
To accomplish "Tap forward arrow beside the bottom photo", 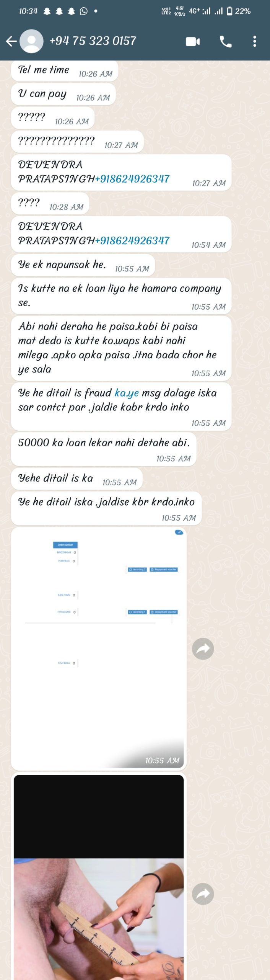I will tap(203, 894).
